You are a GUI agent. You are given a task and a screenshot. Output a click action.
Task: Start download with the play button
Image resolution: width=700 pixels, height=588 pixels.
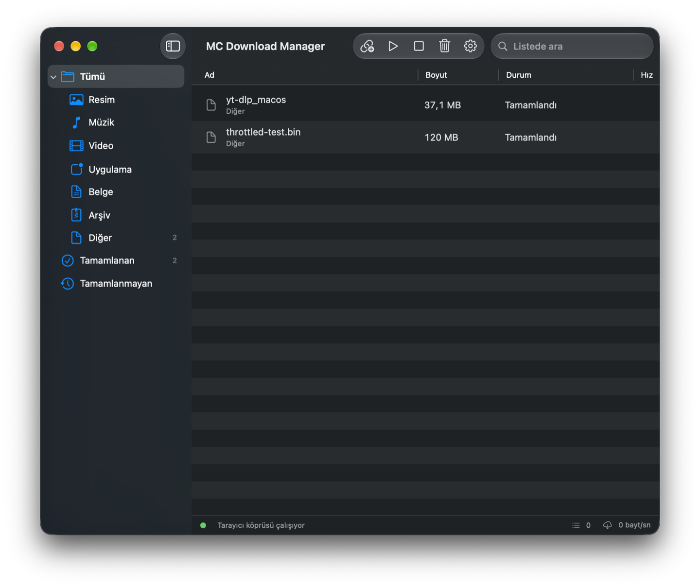(x=393, y=46)
